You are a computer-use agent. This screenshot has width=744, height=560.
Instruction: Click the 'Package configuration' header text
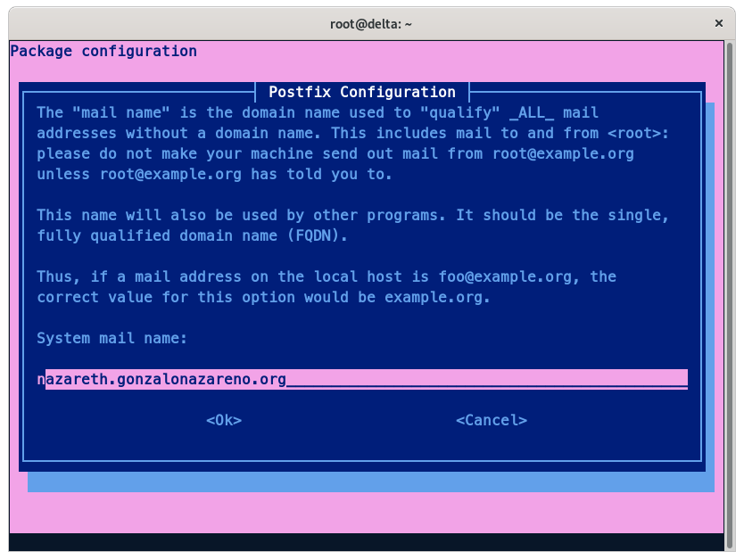click(x=103, y=51)
